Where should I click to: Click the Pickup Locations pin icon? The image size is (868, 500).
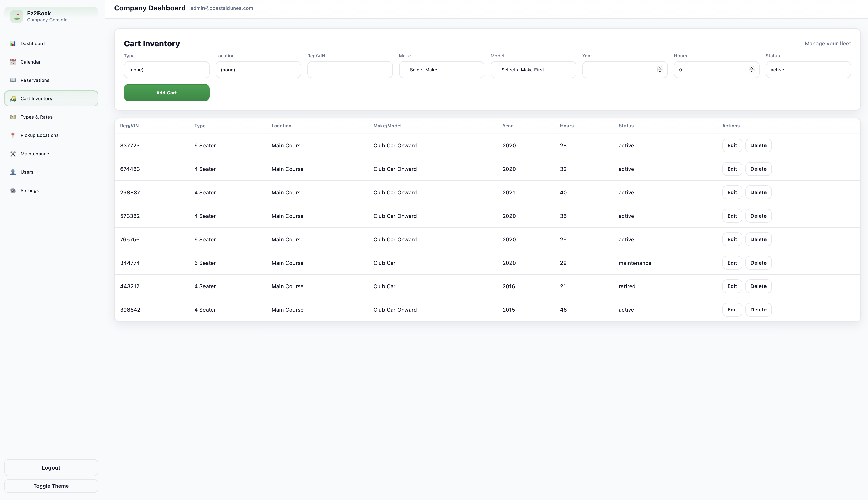tap(13, 135)
